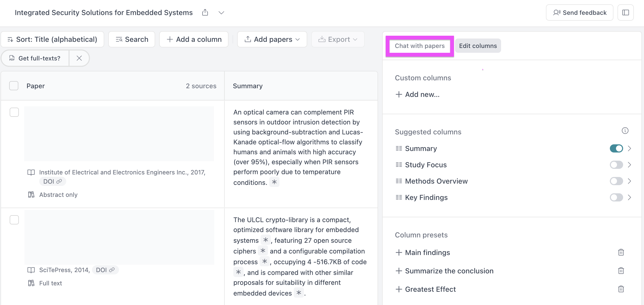644x305 pixels.
Task: Open citation asterisk after 'temperature conditions.'
Action: pyautogui.click(x=274, y=182)
